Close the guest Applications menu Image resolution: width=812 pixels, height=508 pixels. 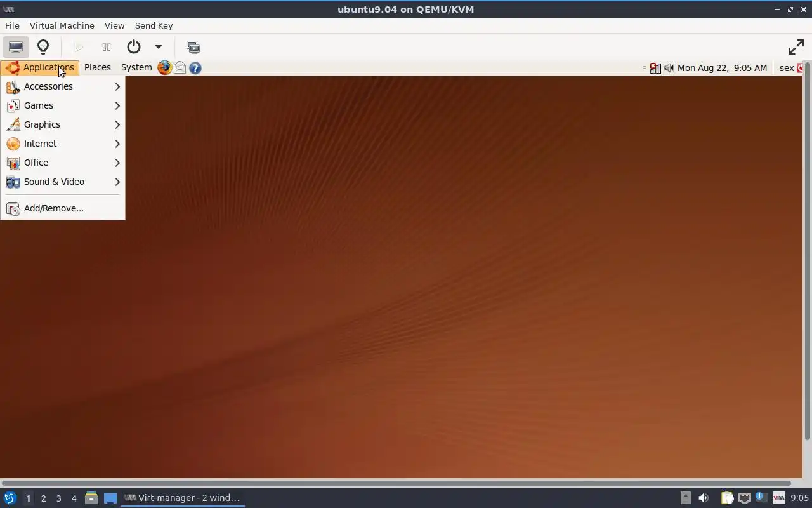coord(40,67)
